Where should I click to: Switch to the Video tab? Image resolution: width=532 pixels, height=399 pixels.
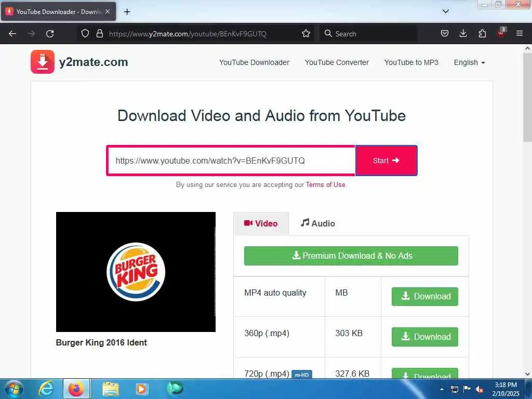pos(261,223)
